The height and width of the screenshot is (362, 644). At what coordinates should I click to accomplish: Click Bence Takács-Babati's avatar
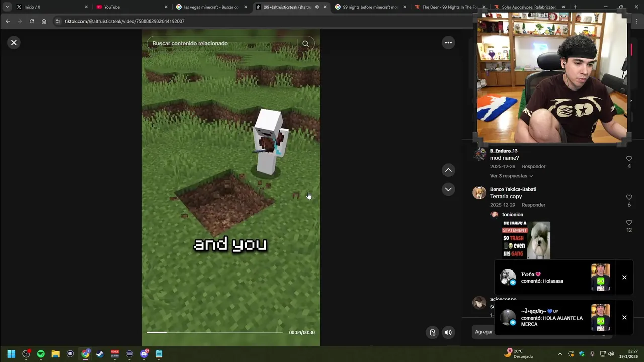tap(479, 193)
